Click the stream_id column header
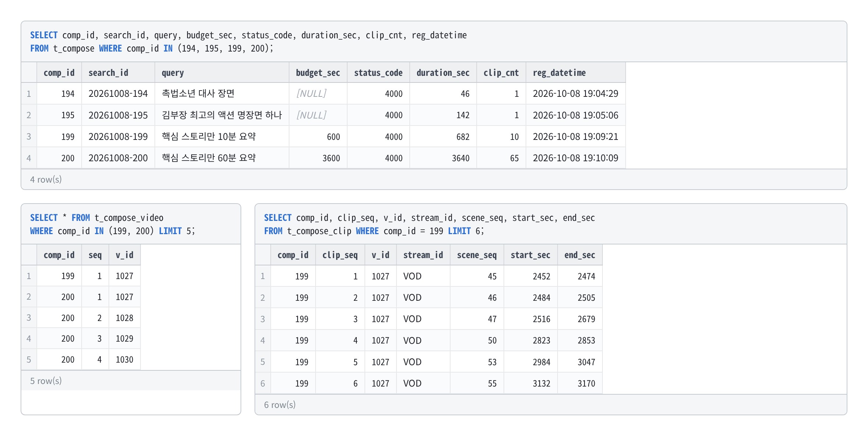Viewport: 868px width, 430px height. coord(423,255)
